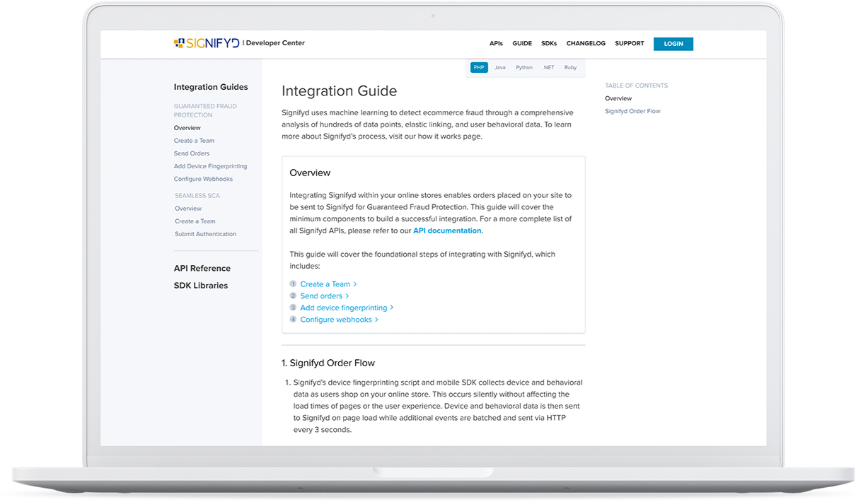Image resolution: width=868 pixels, height=502 pixels.
Task: Follow the 'Configure webhooks >' link
Action: coord(340,320)
